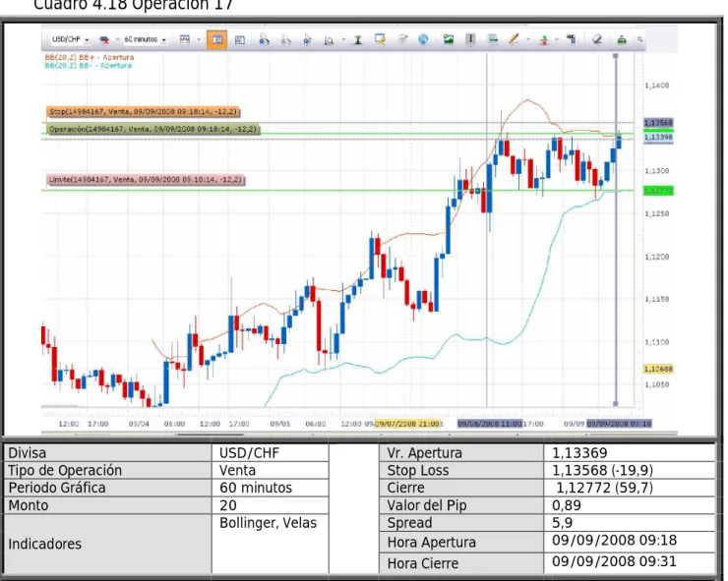Expand the chart type dropdown arrow
Viewport: 728px width, 581px height.
(199, 40)
